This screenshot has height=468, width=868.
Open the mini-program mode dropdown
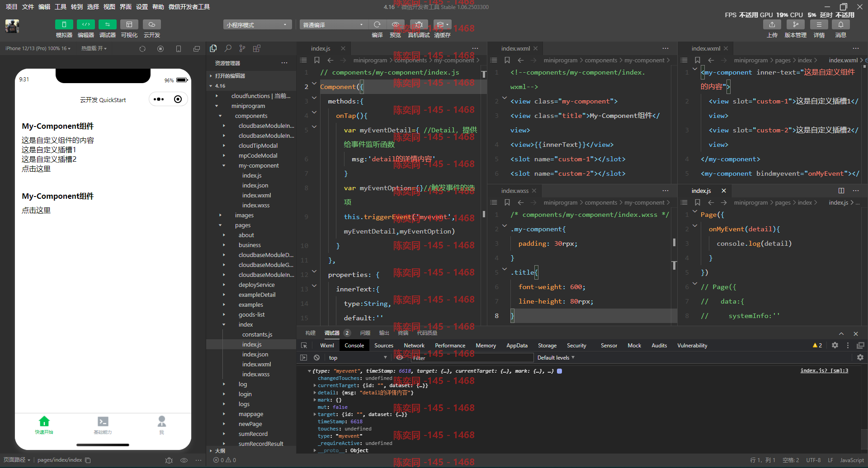click(x=257, y=25)
